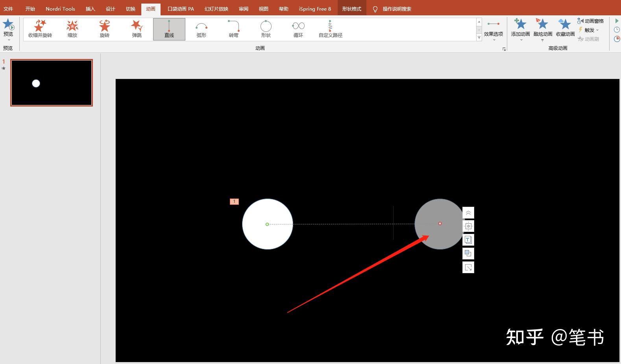Click the floating diagonal-arrow resize icon
This screenshot has width=621, height=364.
[x=468, y=267]
